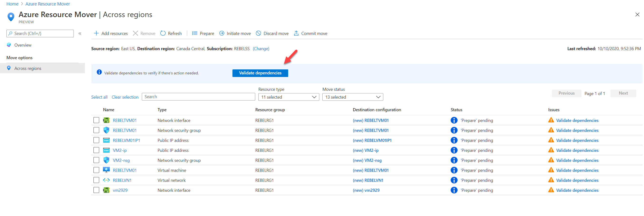This screenshot has width=644, height=216.
Task: Click the Prepare list icon
Action: point(195,33)
